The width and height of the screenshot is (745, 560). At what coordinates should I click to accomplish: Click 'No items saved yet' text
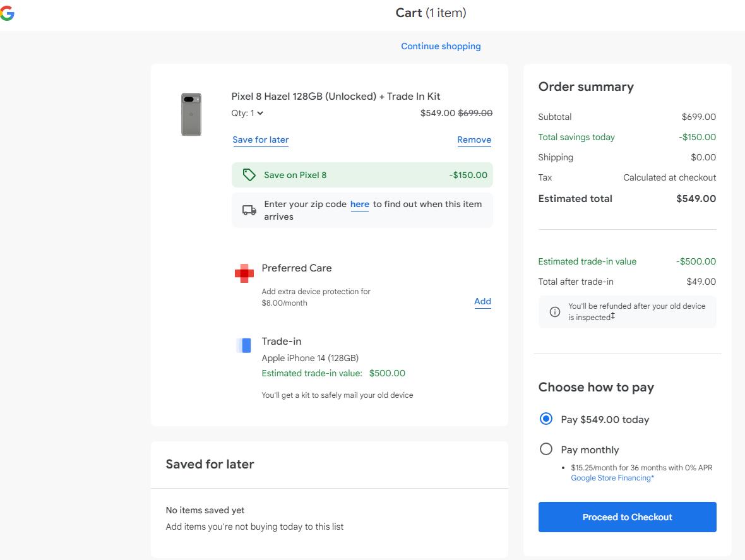pos(205,510)
